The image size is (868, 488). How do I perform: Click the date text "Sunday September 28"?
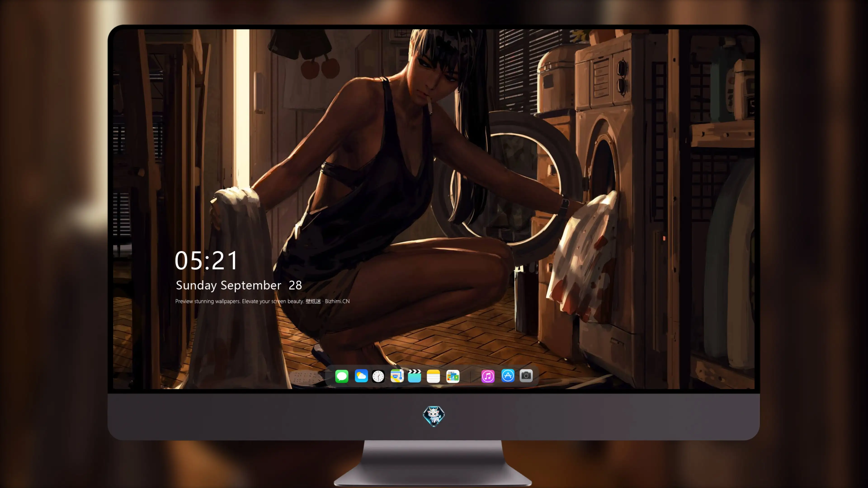[239, 285]
